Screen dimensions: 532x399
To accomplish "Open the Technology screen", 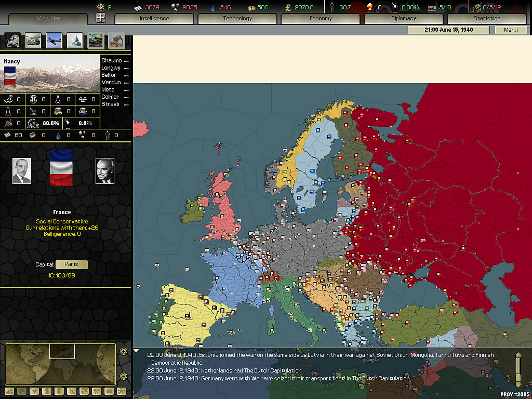I will pyautogui.click(x=237, y=18).
